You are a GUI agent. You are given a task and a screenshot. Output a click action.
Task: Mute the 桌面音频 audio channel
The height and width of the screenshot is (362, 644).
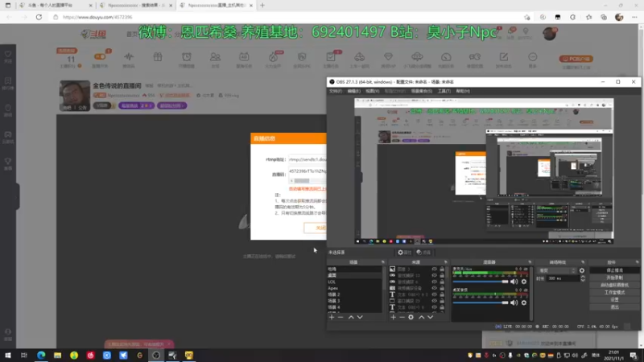point(514,303)
